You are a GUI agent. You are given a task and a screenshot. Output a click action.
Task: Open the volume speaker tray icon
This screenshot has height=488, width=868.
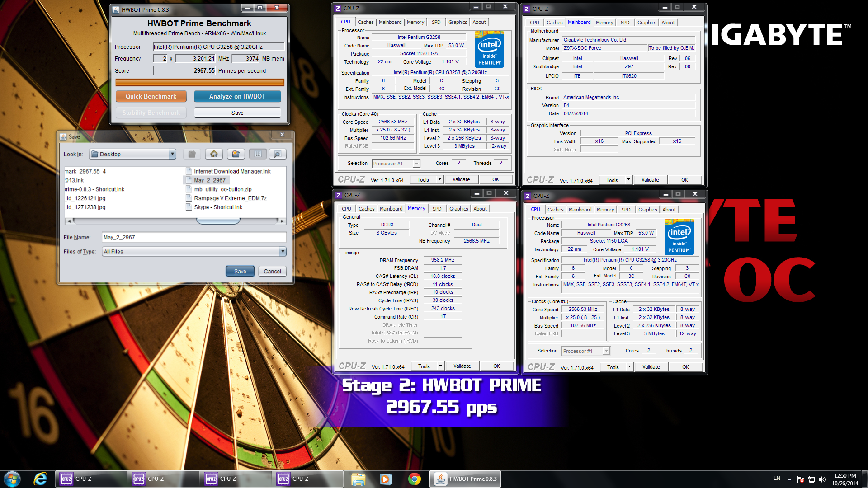(x=822, y=479)
